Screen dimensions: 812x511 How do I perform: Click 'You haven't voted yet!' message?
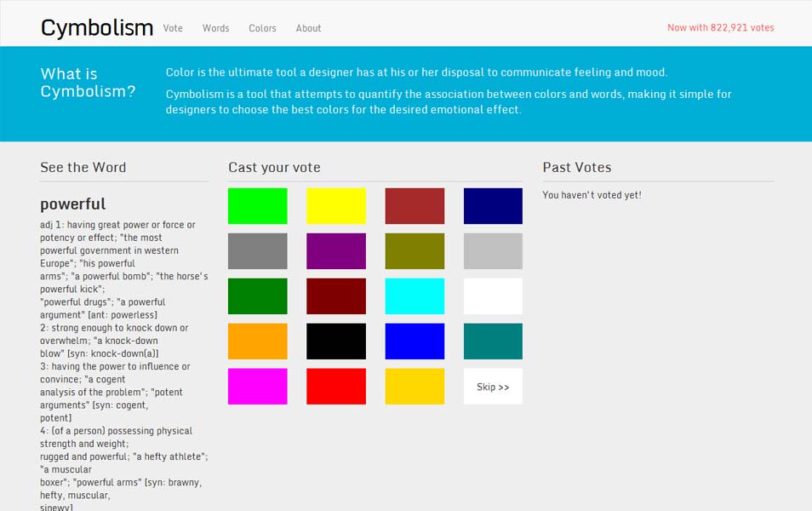click(592, 195)
